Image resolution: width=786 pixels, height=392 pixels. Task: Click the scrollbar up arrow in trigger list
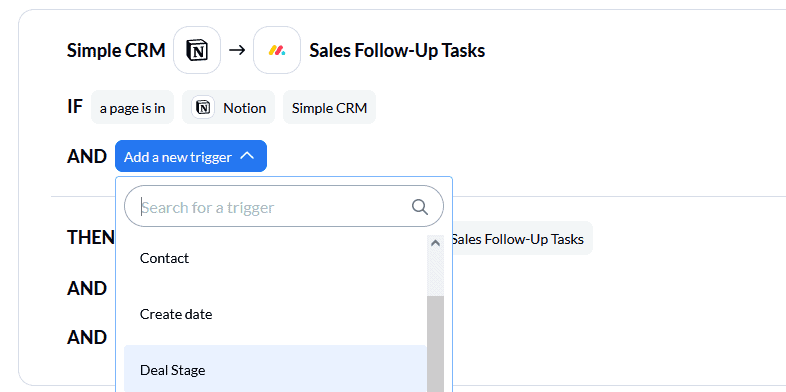click(x=435, y=243)
